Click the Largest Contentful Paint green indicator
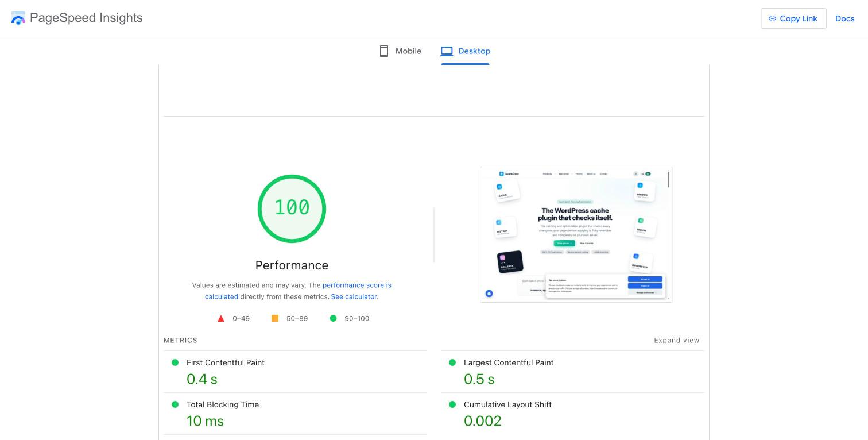Viewport: 868px width, 440px height. [x=452, y=362]
